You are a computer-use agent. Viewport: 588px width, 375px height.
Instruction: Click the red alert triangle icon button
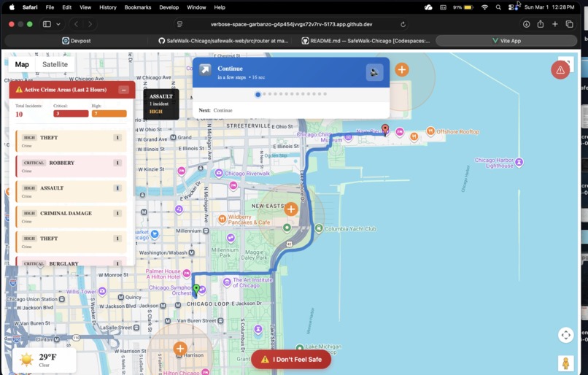[x=560, y=70]
